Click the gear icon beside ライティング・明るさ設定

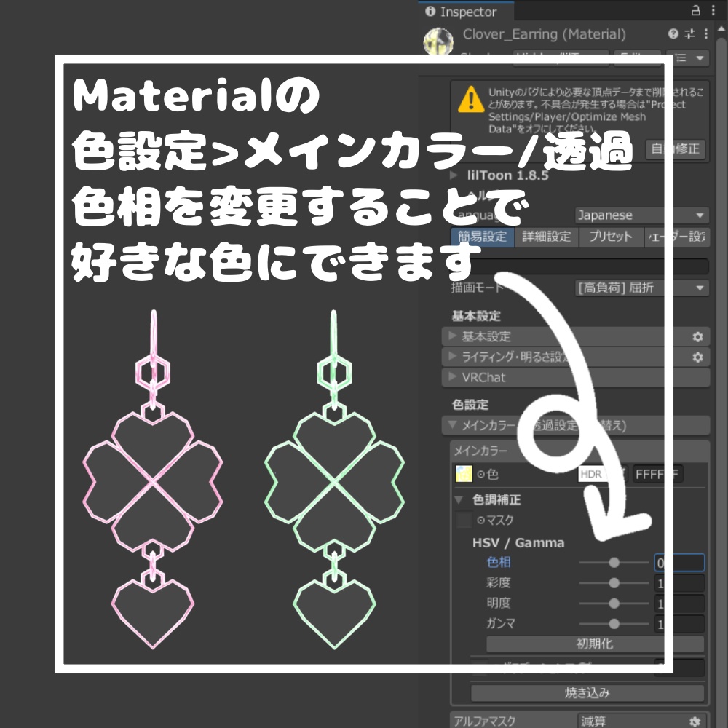click(697, 357)
